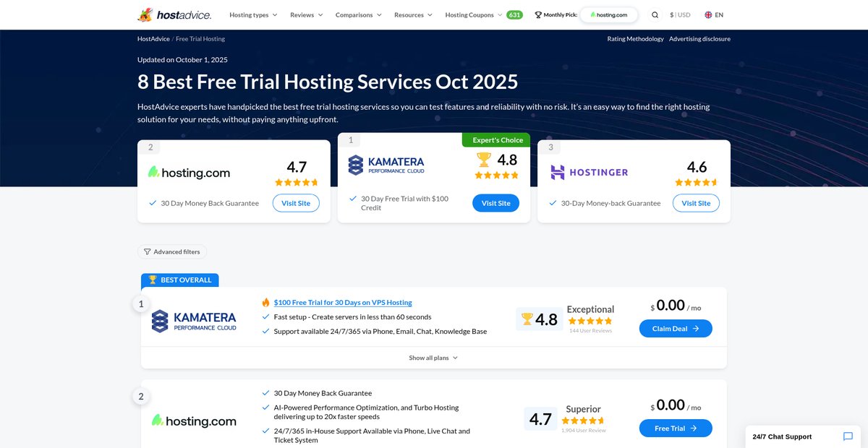Click the hosting.com logo in card 2

coord(189,173)
